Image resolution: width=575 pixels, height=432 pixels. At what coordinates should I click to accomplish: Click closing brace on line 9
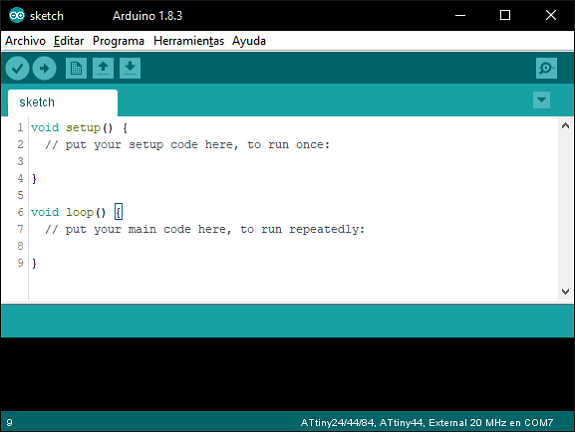(34, 263)
